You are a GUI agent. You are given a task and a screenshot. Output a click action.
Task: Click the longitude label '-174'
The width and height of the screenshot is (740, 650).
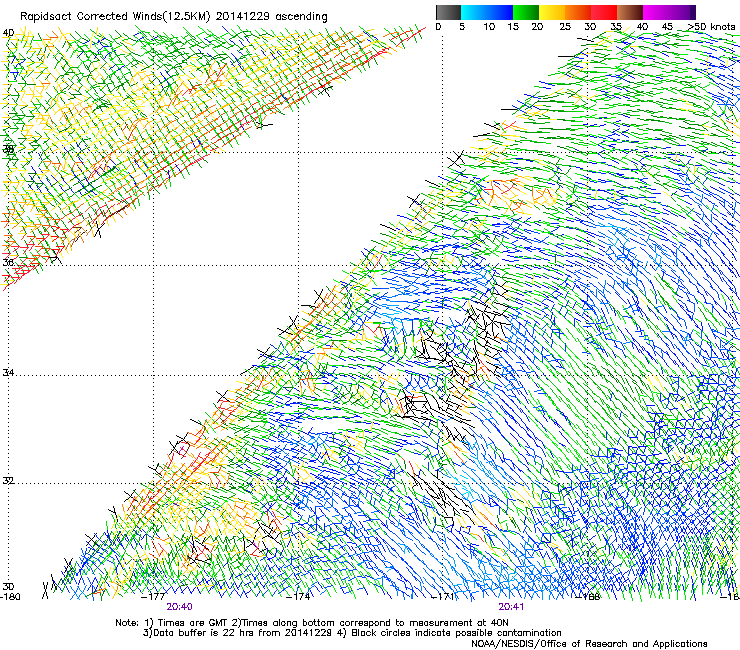click(x=299, y=596)
